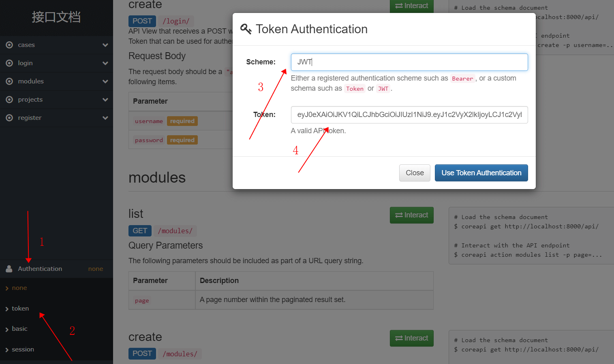
Task: Click the Scheme input field
Action: [x=409, y=62]
